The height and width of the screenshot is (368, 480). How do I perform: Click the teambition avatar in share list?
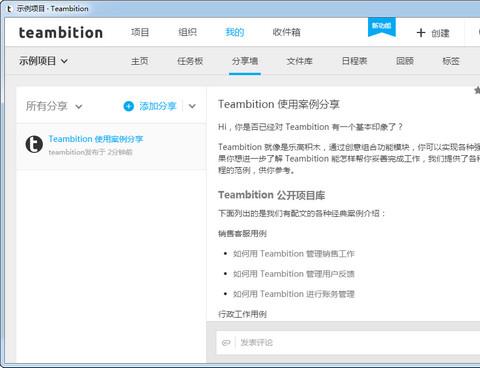(34, 144)
